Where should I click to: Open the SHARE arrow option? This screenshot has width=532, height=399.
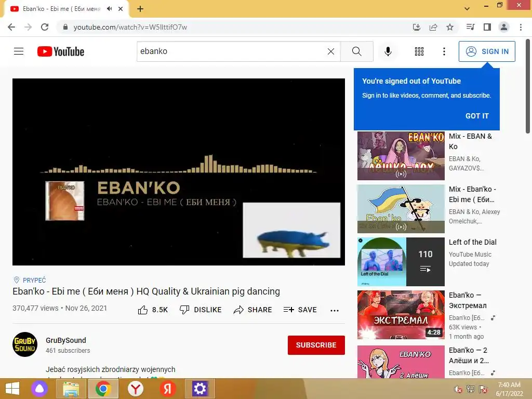pyautogui.click(x=253, y=310)
